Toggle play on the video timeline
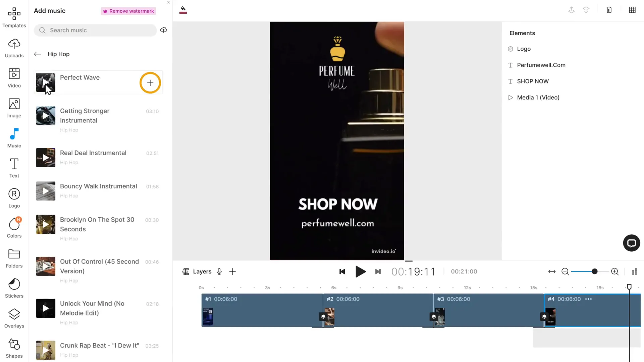Viewport: 644px width, 362px height. pos(361,271)
